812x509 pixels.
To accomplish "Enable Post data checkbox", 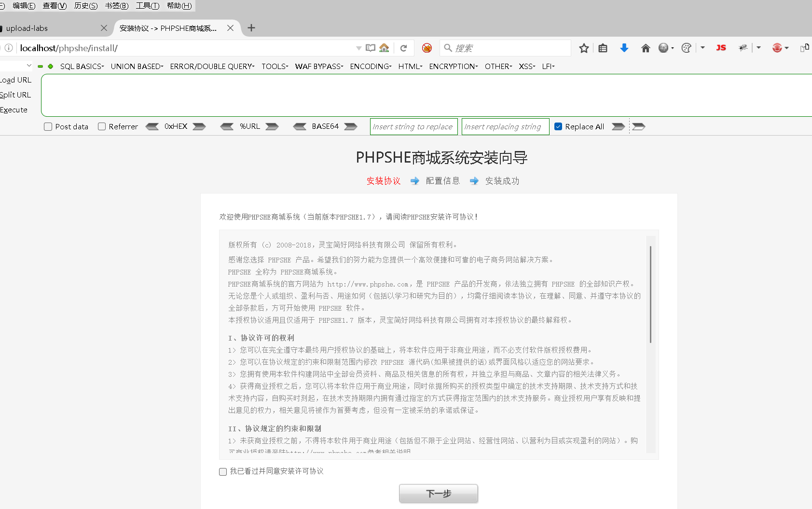I will tap(48, 126).
